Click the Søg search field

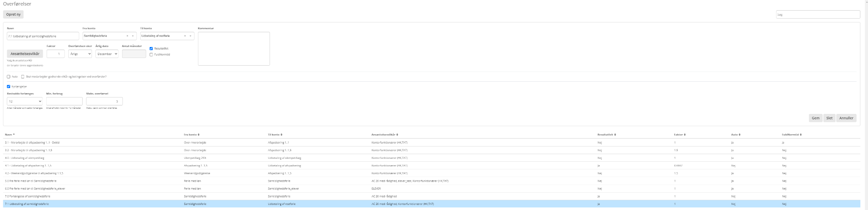[817, 14]
